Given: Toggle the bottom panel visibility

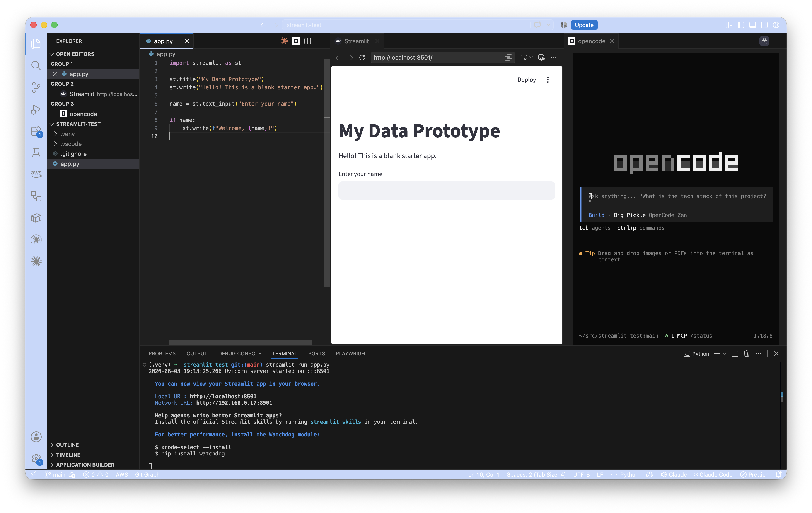Looking at the screenshot, I should point(752,25).
